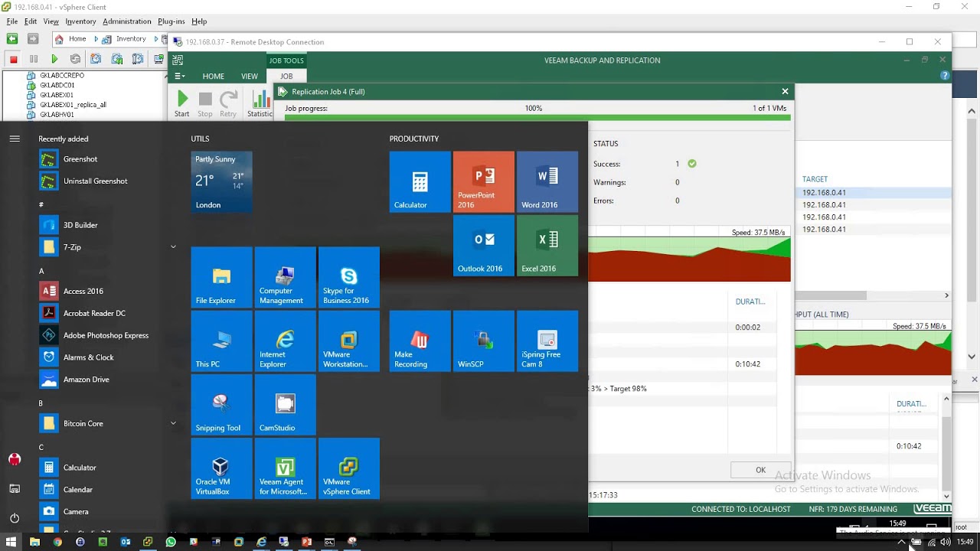Open the Make Recording tile
Screen dimensions: 980x551
[420, 341]
